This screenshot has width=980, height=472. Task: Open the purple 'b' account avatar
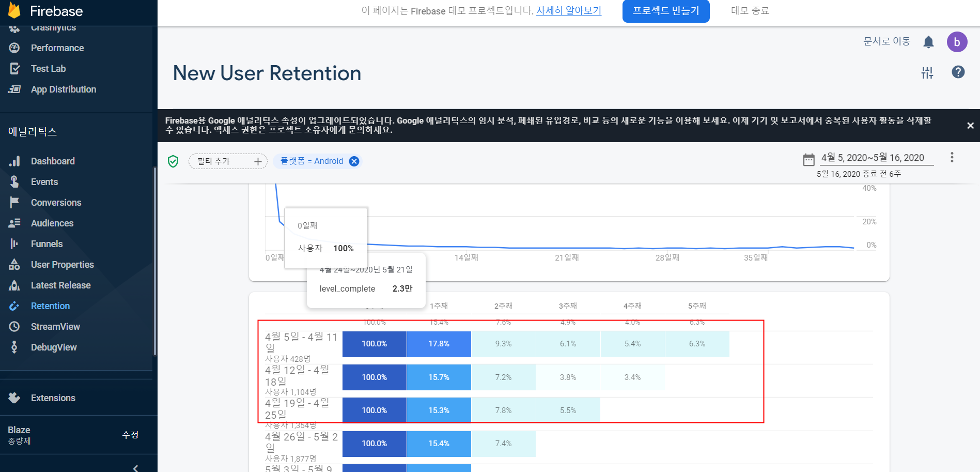[957, 42]
